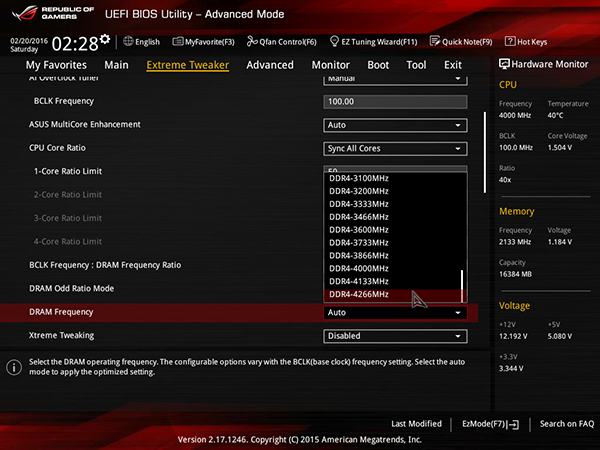Click the English language button
Image resolution: width=600 pixels, height=450 pixels.
[x=142, y=42]
